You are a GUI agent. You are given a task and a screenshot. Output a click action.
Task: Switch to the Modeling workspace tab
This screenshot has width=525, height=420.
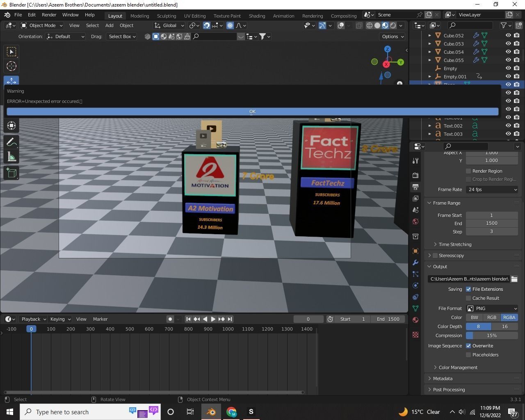point(139,16)
